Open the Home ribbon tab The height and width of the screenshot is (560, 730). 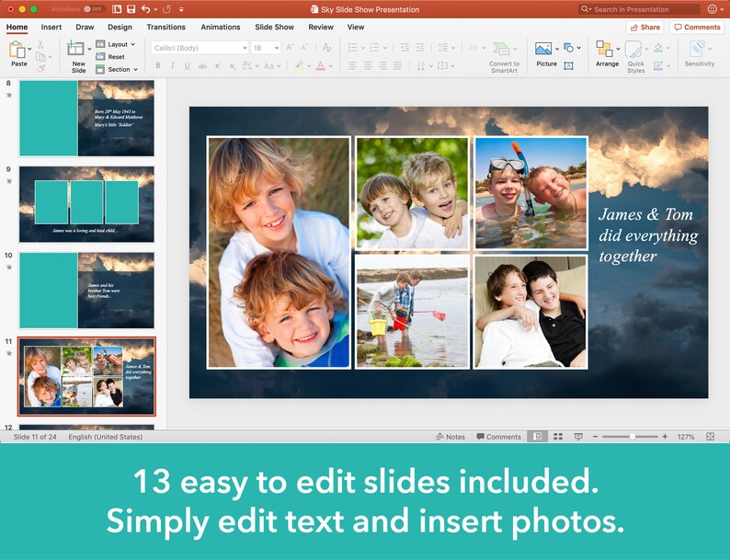pyautogui.click(x=17, y=27)
